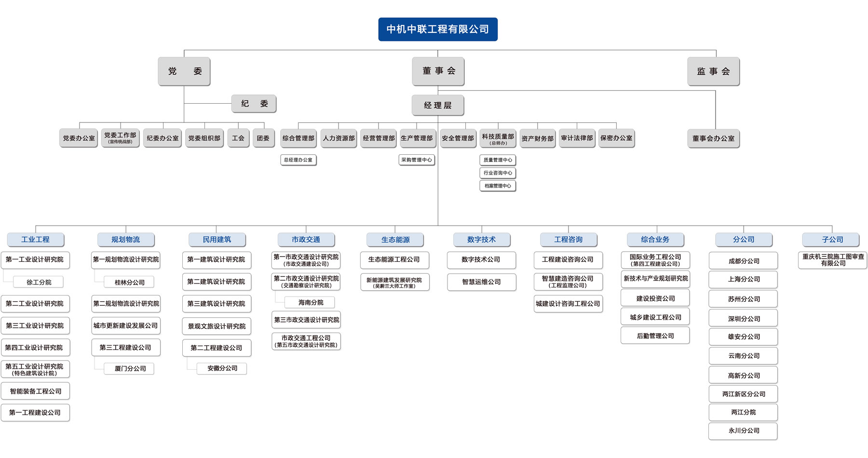Screen dimensions: 868x458
Task: Select the 工业工程 category header
Action: tap(35, 240)
